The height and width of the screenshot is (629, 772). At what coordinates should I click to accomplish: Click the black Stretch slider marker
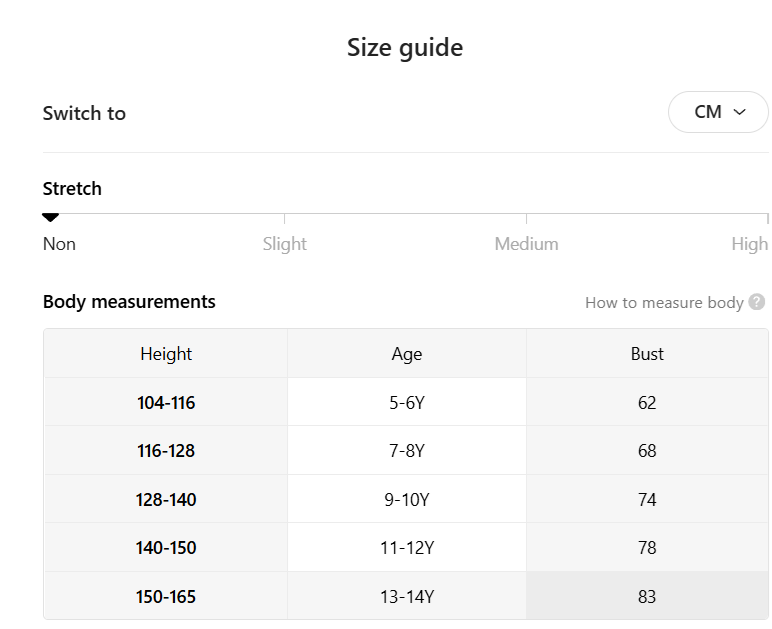[x=51, y=217]
